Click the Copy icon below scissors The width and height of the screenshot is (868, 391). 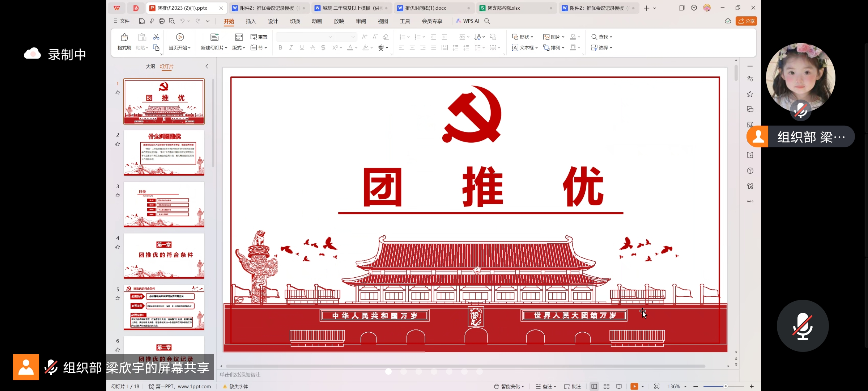(x=156, y=48)
